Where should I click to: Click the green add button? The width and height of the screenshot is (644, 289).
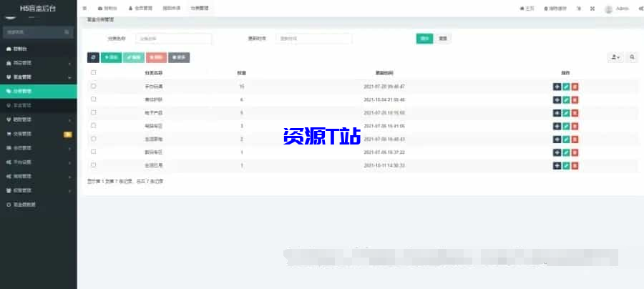(x=112, y=57)
